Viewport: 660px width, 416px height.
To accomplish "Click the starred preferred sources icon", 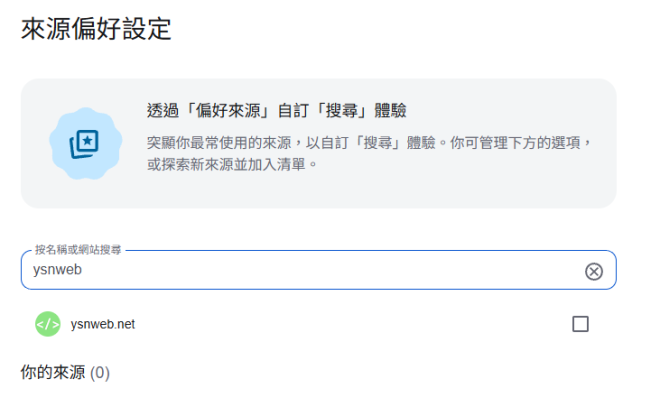I will pos(84,144).
